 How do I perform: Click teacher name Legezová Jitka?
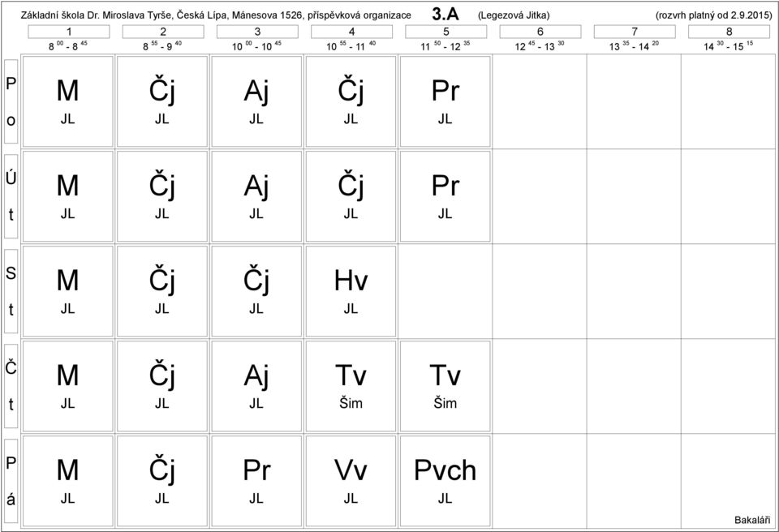tap(514, 15)
